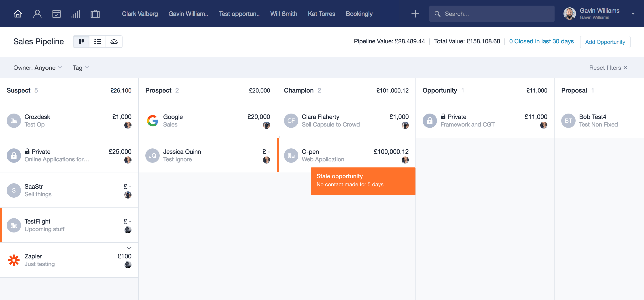Click O-pen organisation avatar icon
Viewport: 644px width, 300px height.
291,156
